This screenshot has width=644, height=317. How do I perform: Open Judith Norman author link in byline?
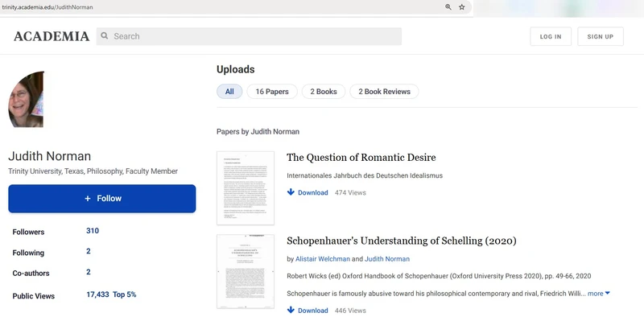(x=387, y=259)
